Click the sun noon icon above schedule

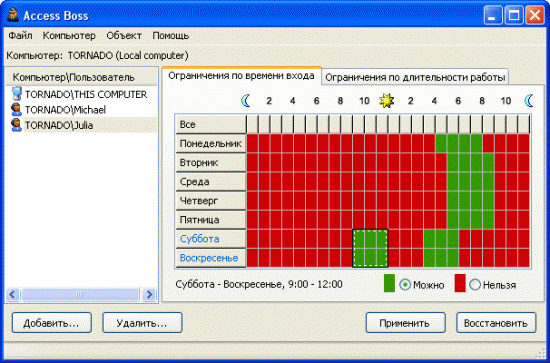(x=387, y=101)
